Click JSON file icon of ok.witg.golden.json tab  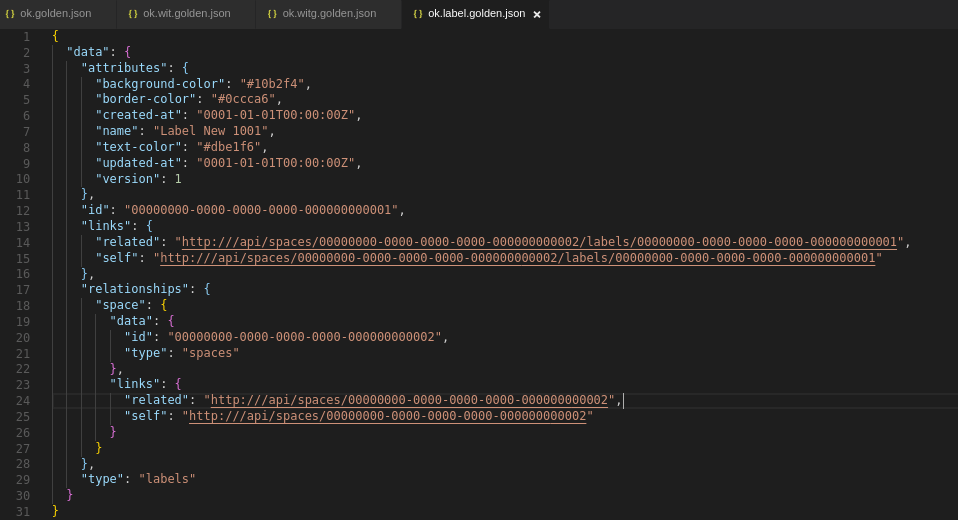coord(272,13)
